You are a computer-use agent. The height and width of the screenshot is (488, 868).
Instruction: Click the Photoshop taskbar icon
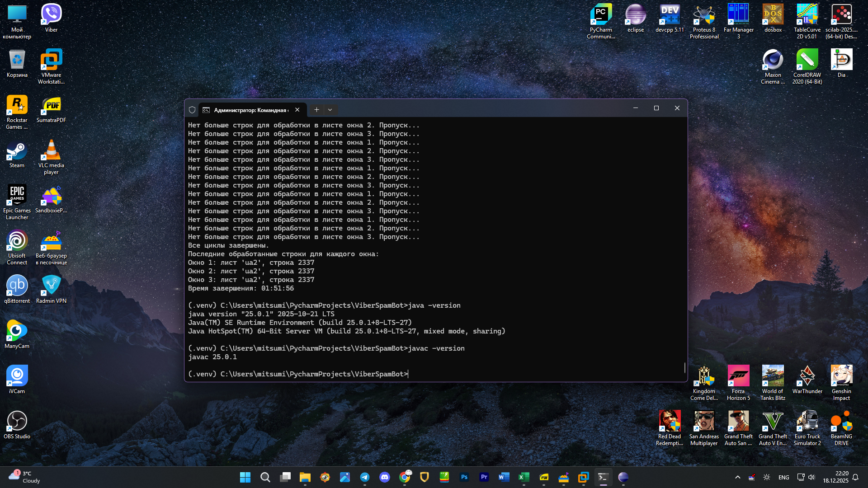[x=464, y=477]
